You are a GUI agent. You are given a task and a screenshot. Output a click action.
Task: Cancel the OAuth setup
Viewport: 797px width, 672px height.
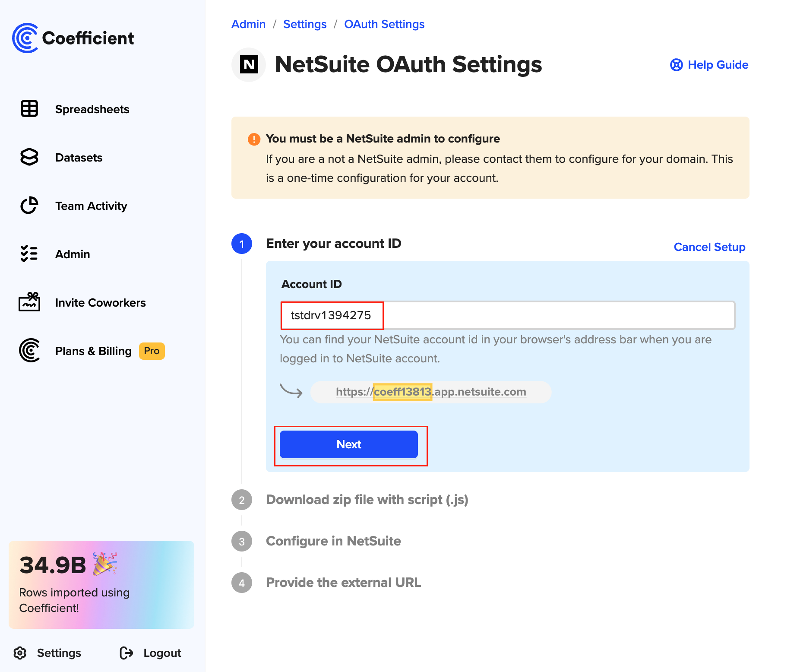709,247
